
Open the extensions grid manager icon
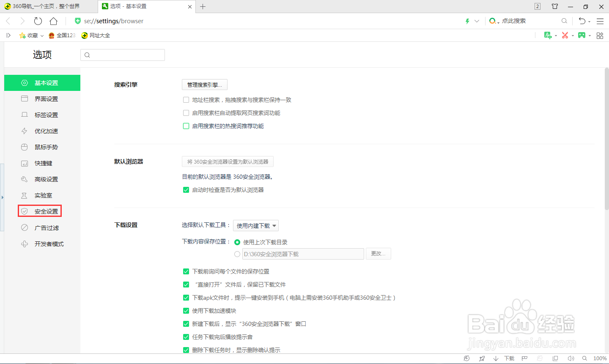[600, 36]
